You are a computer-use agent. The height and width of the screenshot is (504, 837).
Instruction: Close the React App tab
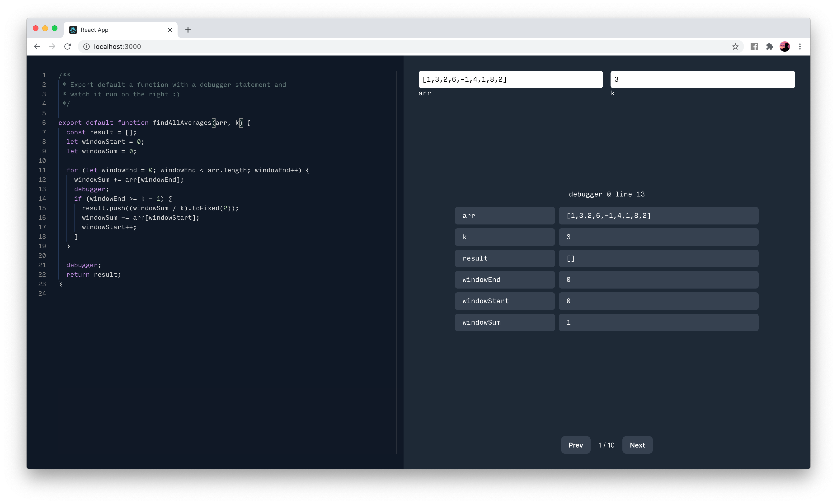(x=170, y=30)
